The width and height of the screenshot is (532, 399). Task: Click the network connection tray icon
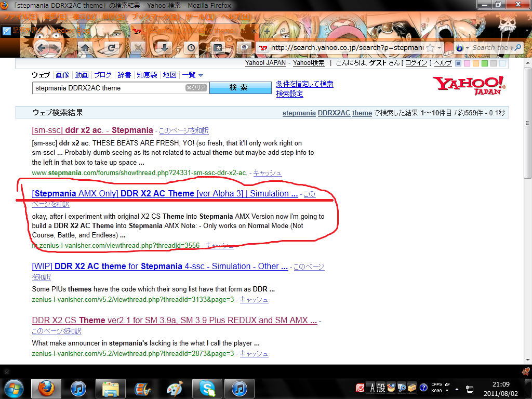(470, 389)
